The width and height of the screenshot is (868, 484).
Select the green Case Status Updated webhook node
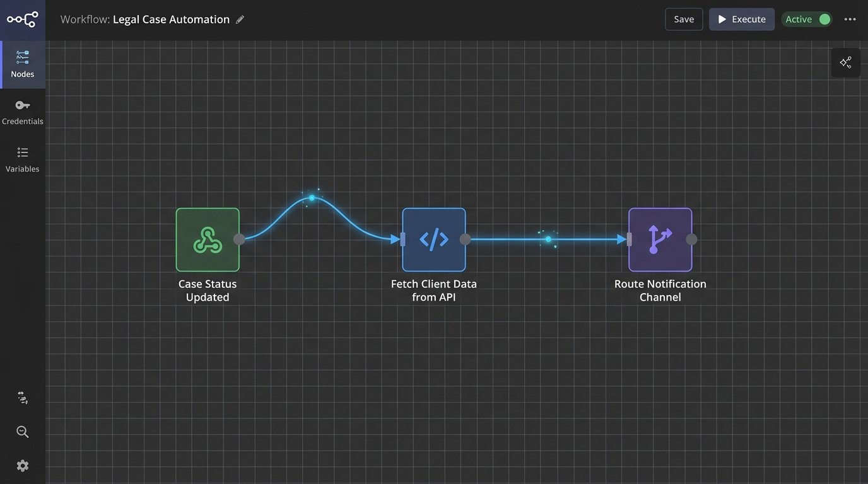pos(208,239)
